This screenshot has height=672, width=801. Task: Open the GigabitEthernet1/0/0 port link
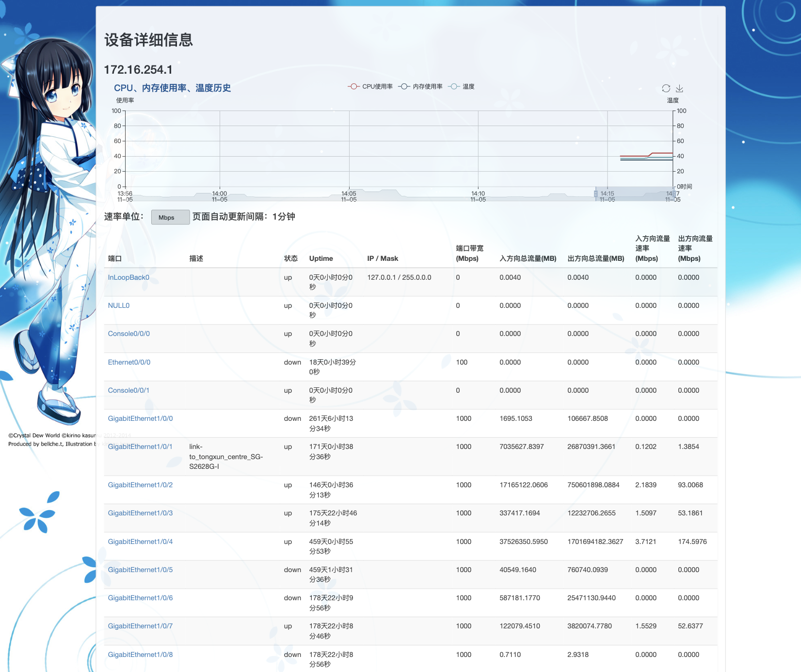click(x=140, y=418)
